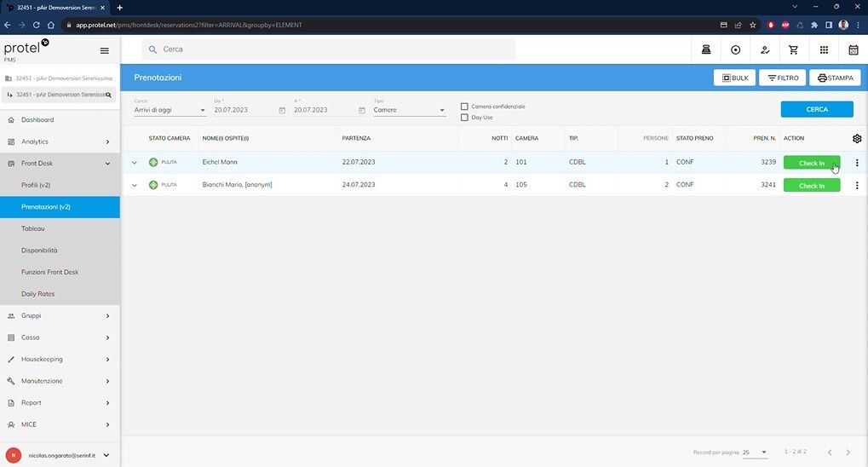Open three-dot menu for Eichel Mann

click(x=856, y=163)
